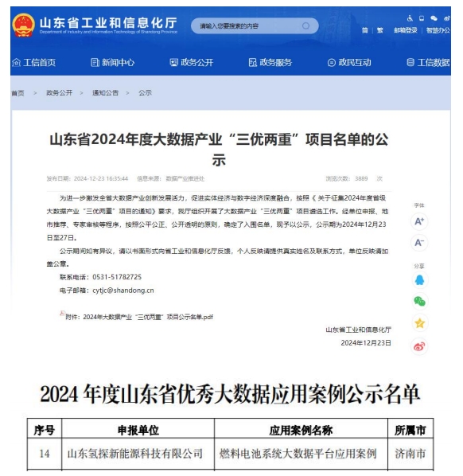Viewport: 463px width, 476px height.
Task: Open WeChat icon in the header
Action: click(434, 18)
